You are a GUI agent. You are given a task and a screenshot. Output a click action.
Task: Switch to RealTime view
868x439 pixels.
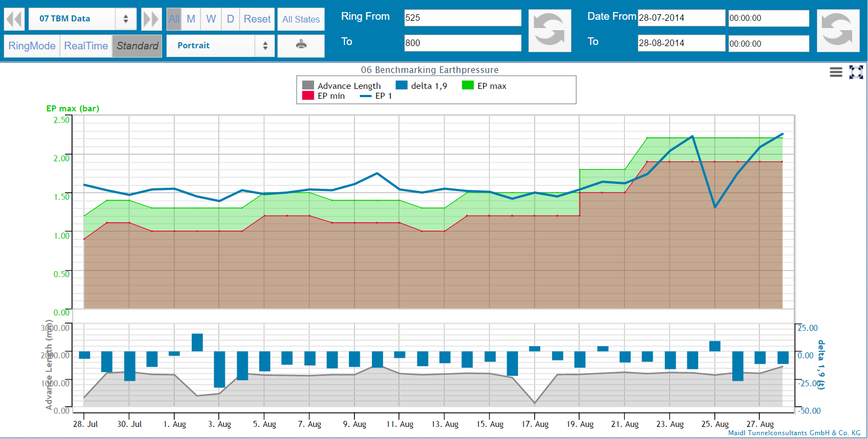tap(86, 46)
